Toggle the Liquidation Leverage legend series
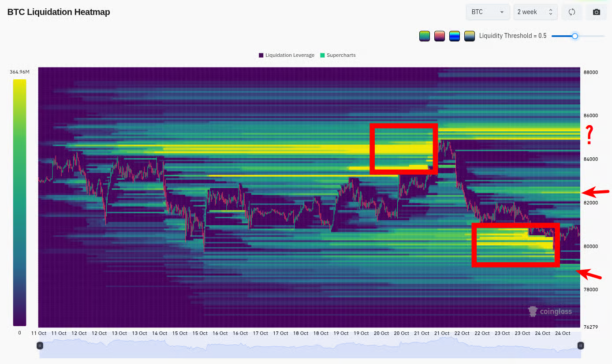Viewport: 612px width, 364px height. pyautogui.click(x=287, y=55)
